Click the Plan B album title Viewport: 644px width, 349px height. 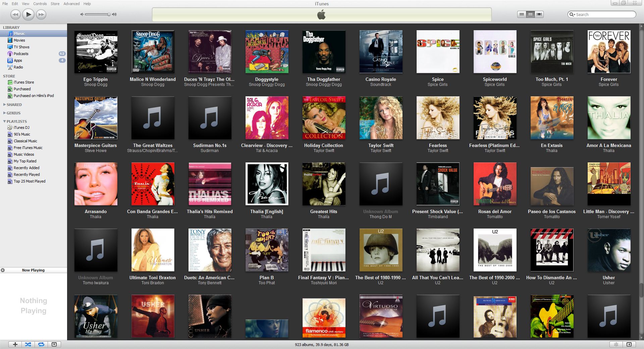pos(267,278)
